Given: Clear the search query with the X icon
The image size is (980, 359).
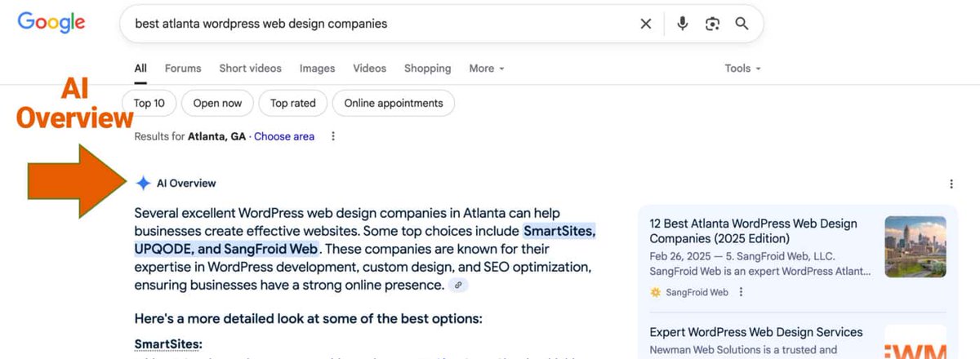Looking at the screenshot, I should [x=645, y=24].
